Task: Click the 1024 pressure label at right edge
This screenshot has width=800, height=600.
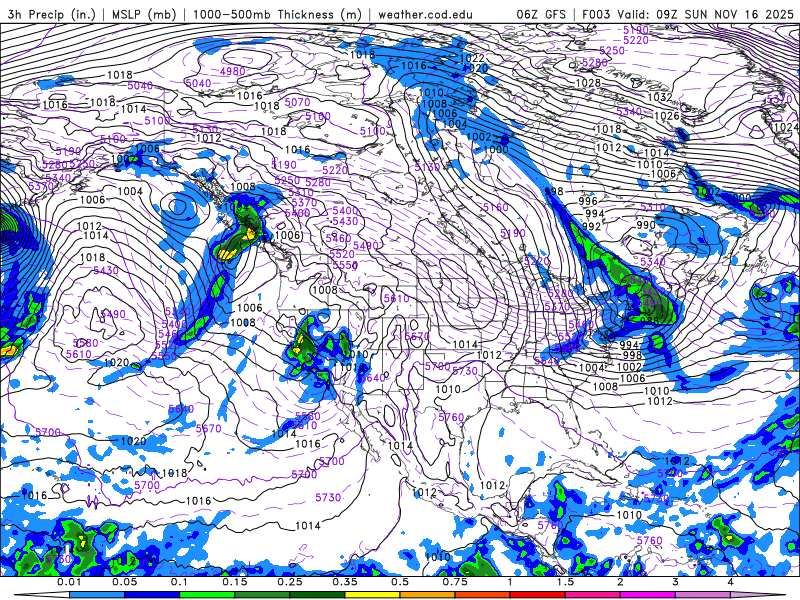Action: click(786, 127)
